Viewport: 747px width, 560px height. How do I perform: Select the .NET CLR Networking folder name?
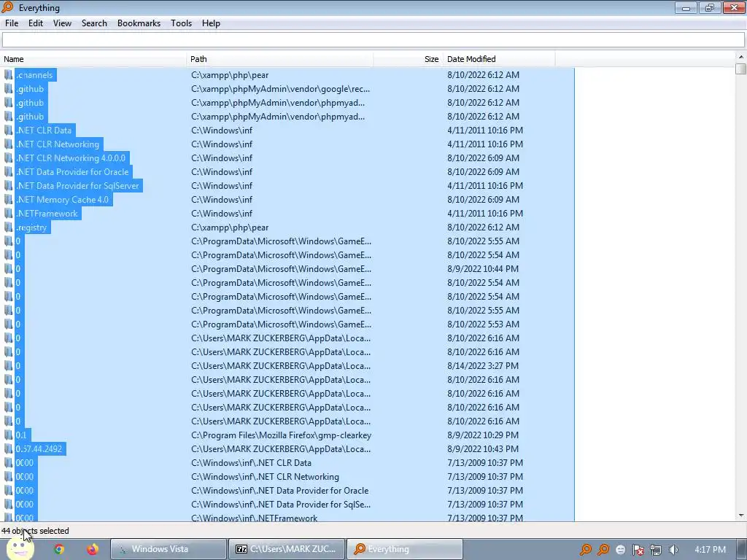click(58, 144)
